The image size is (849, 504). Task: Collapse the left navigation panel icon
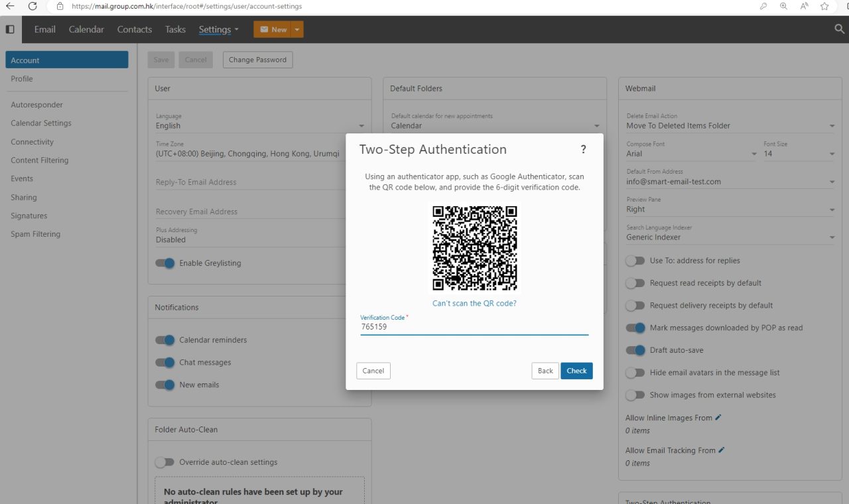click(10, 29)
